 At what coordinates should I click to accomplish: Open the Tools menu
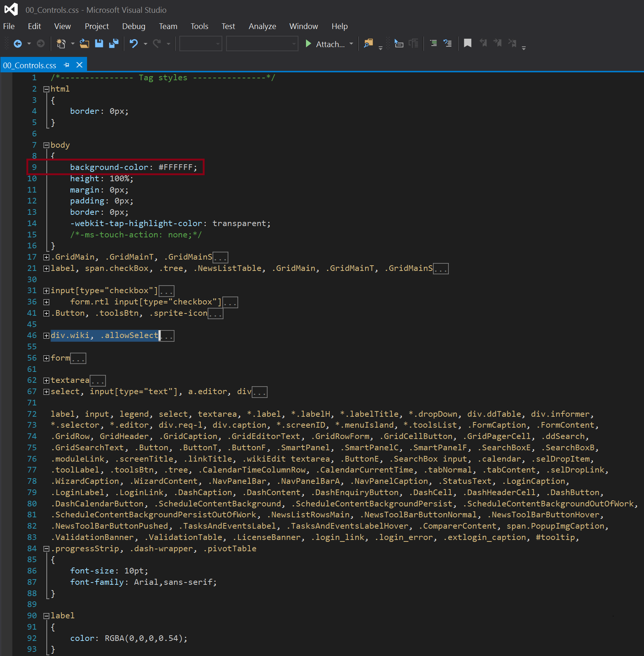click(199, 26)
